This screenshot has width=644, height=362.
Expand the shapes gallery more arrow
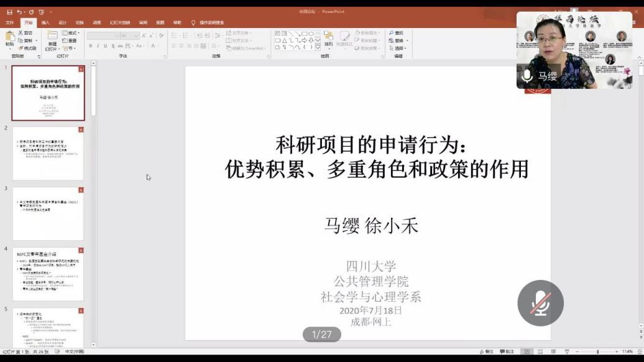click(x=317, y=47)
